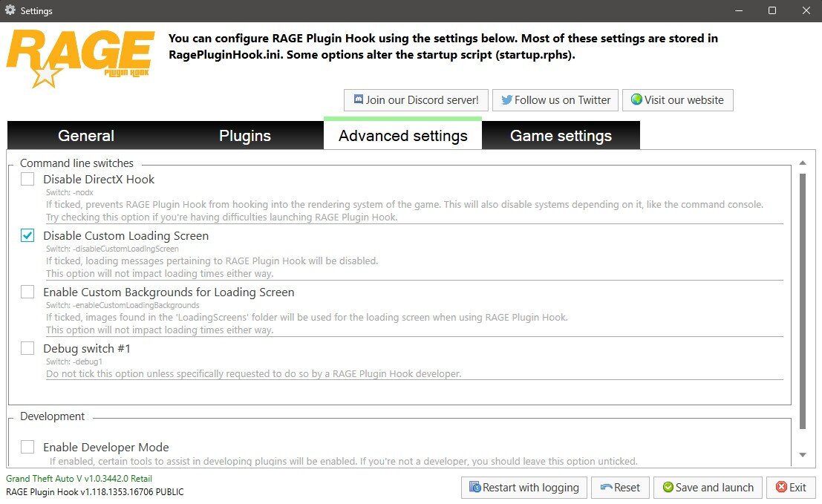
Task: Click the Discord icon on the server button
Action: coord(358,100)
